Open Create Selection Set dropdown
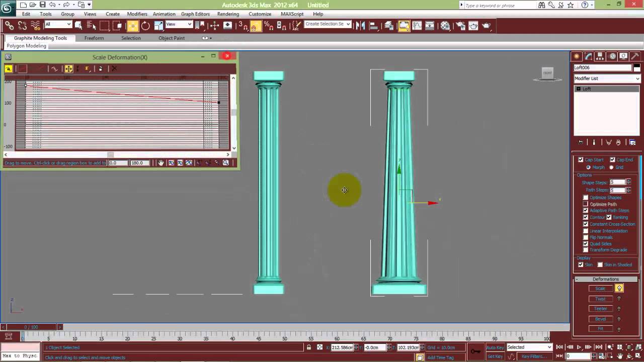644x362 pixels. 328,24
